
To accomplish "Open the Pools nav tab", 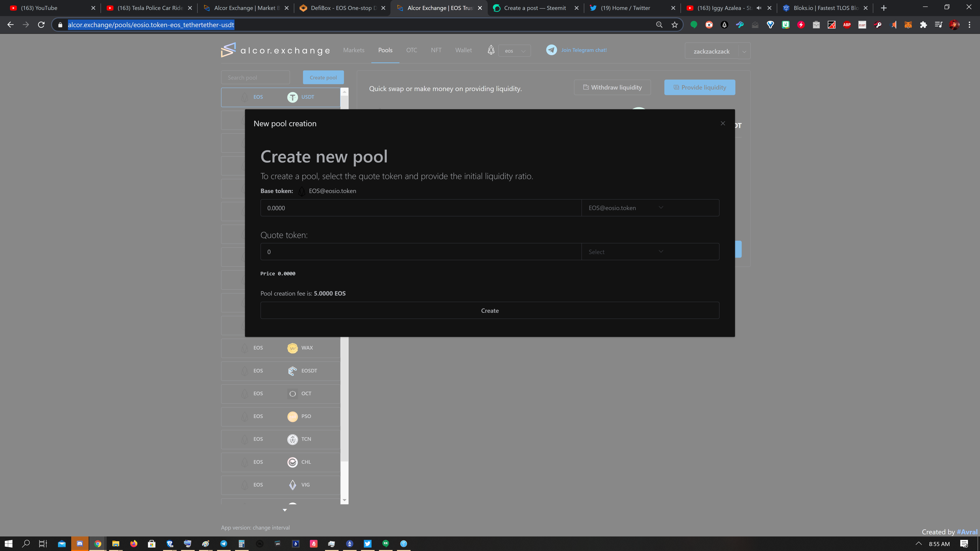I will click(385, 50).
